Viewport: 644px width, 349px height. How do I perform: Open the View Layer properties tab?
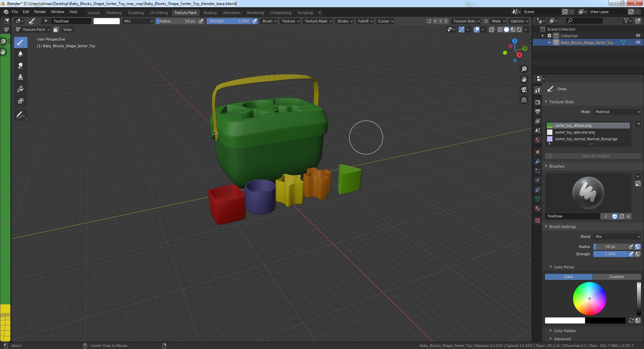pyautogui.click(x=538, y=121)
